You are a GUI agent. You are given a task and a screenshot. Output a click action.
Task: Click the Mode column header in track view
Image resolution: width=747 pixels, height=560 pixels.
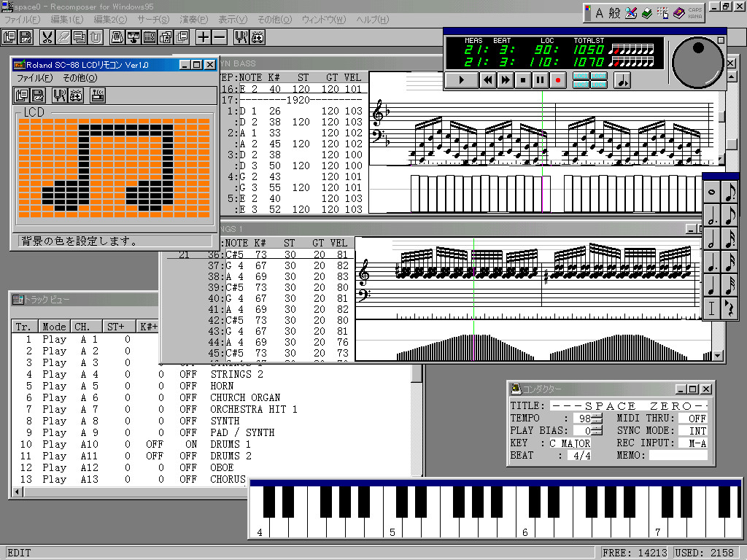point(54,327)
